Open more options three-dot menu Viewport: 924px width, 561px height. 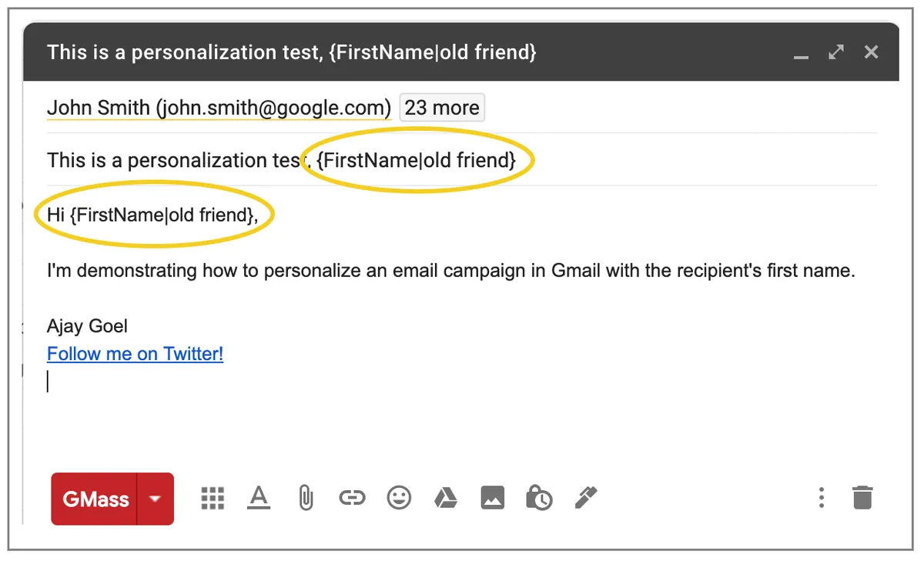click(x=822, y=498)
